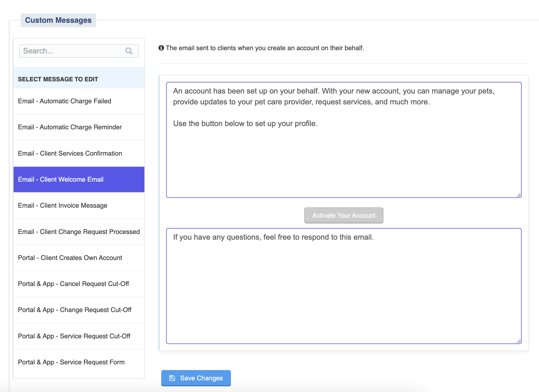Open Email - Client Invoice Message
Screen dimensions: 539x392
pyautogui.click(x=79, y=205)
